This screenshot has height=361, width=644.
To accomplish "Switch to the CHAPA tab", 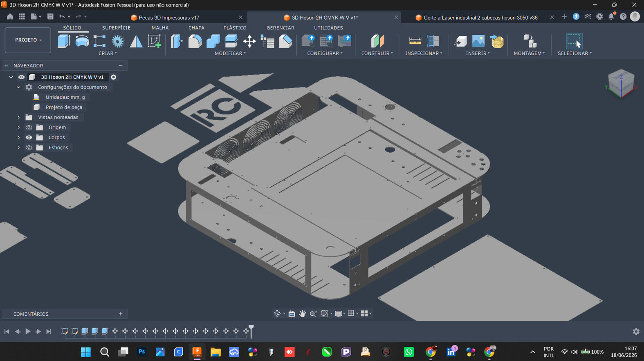I will click(x=196, y=28).
